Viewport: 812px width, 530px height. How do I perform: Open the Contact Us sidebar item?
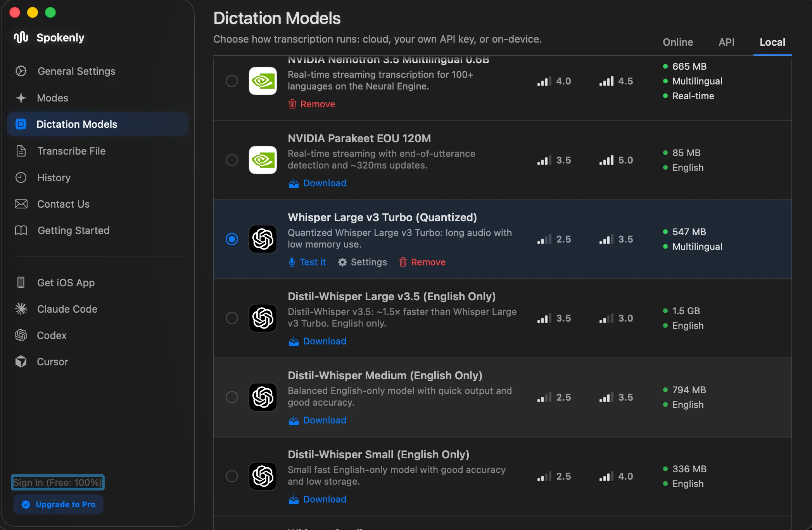98,204
